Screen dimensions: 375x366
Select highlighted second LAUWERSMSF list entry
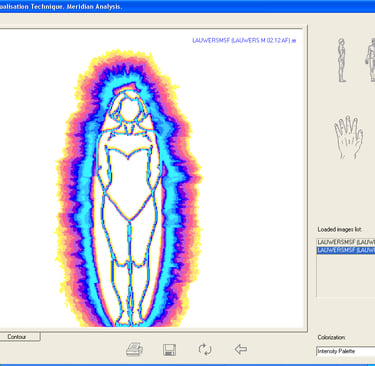[346, 250]
